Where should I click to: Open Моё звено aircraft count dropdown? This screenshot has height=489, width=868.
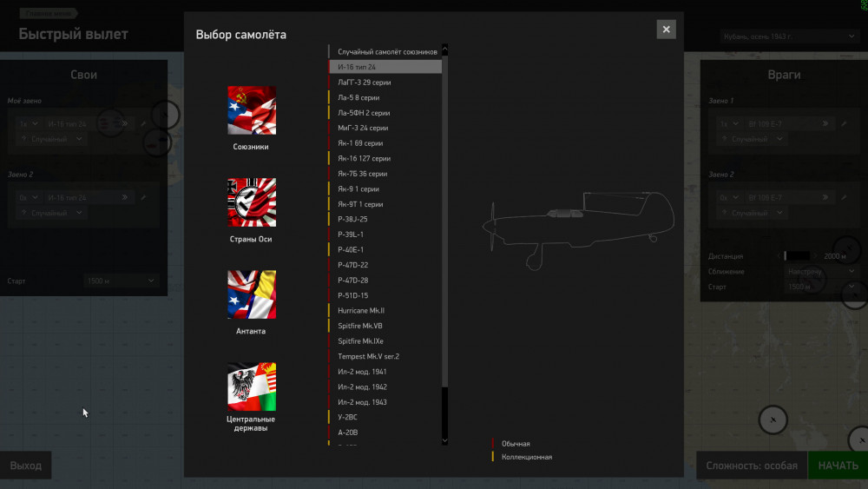(x=29, y=124)
